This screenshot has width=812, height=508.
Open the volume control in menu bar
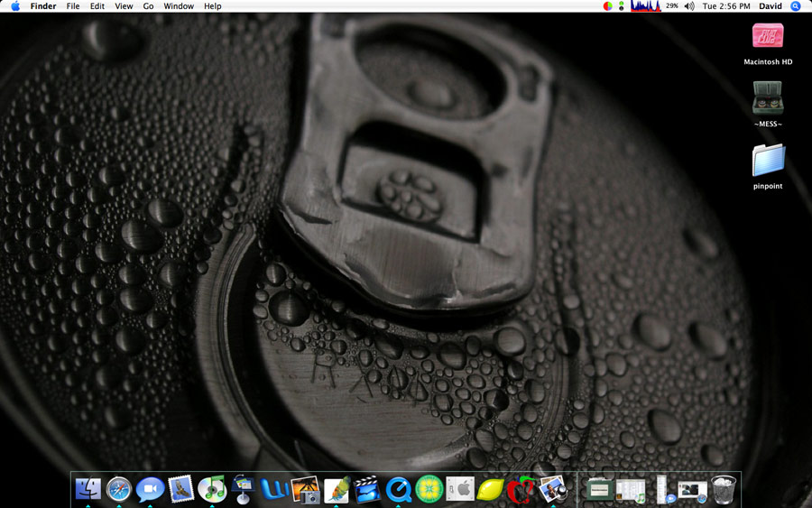(x=689, y=6)
